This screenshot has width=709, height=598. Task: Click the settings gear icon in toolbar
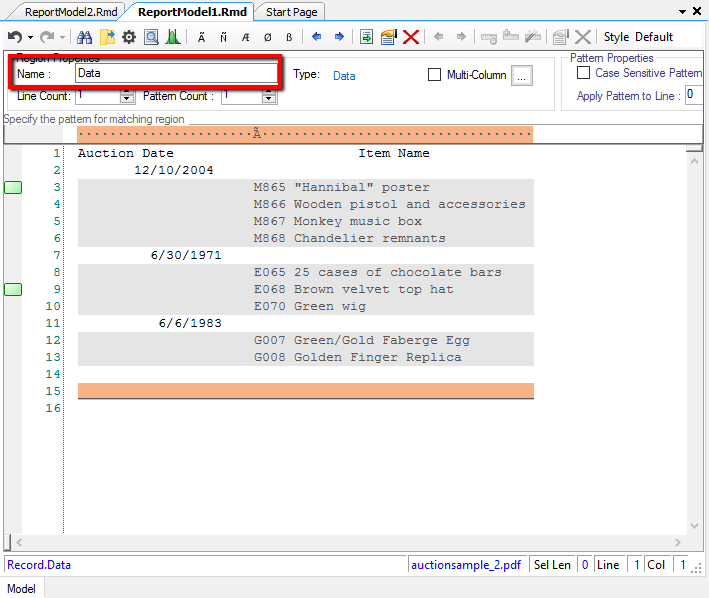point(129,37)
